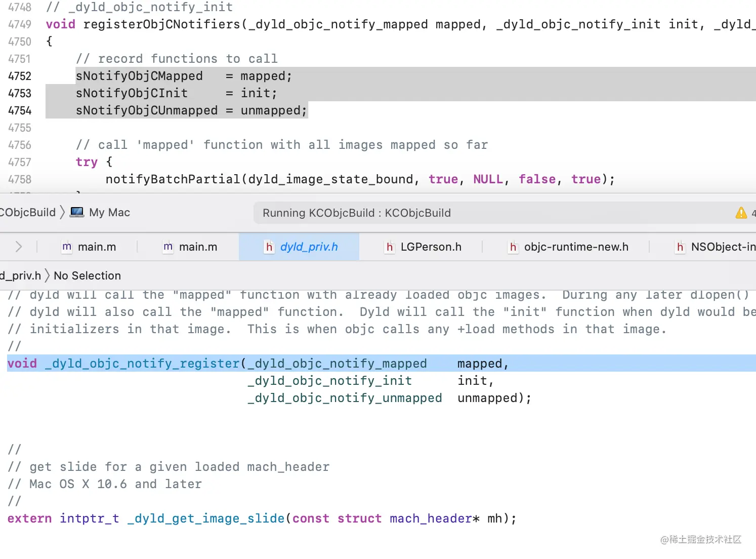Click the comment 'Mac OS X 10.6 and later'
The width and height of the screenshot is (756, 559).
pos(105,484)
